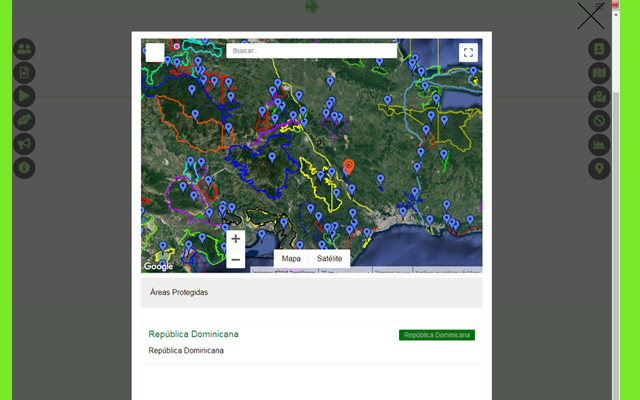Open the document sidebar icon
This screenshot has height=400, width=640.
coord(25,72)
